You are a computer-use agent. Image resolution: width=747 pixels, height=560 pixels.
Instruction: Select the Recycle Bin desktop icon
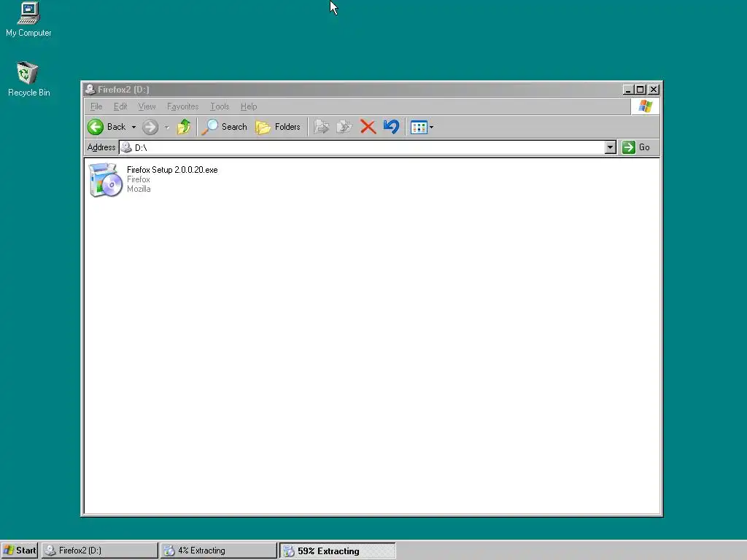tap(28, 79)
